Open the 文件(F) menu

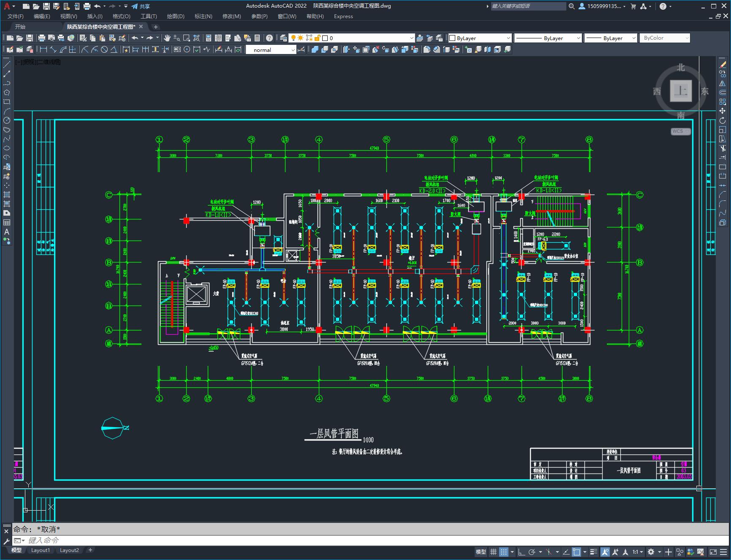point(16,16)
